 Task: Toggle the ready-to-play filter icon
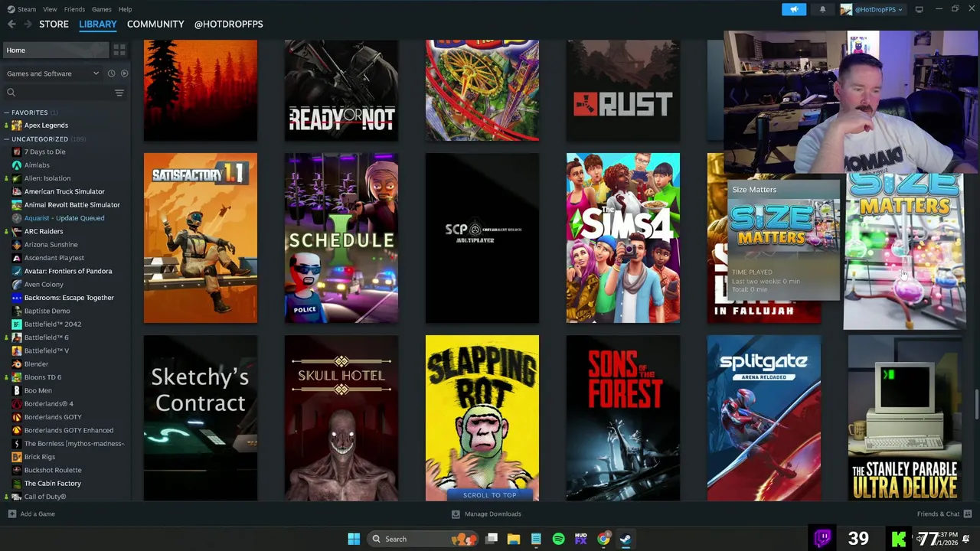point(124,73)
